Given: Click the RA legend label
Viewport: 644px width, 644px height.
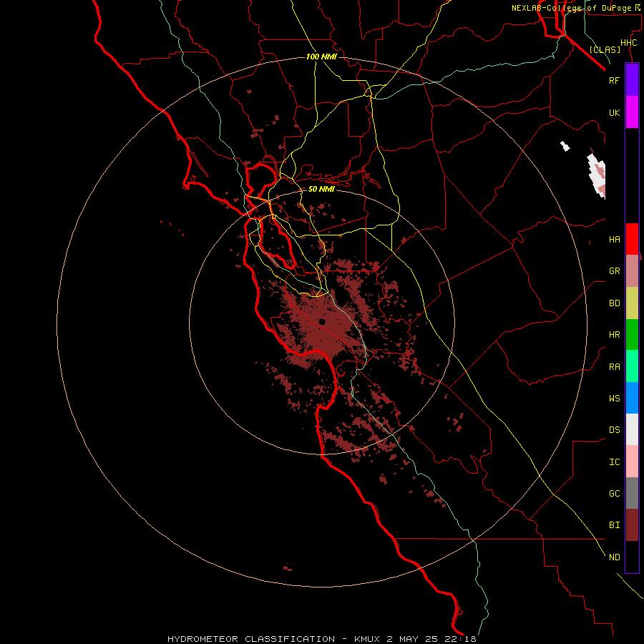Looking at the screenshot, I should pyautogui.click(x=614, y=367).
